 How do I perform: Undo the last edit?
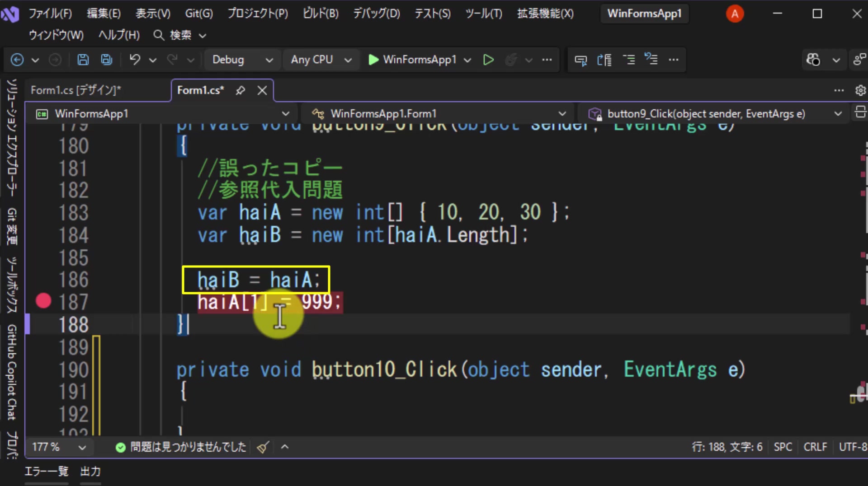tap(135, 60)
